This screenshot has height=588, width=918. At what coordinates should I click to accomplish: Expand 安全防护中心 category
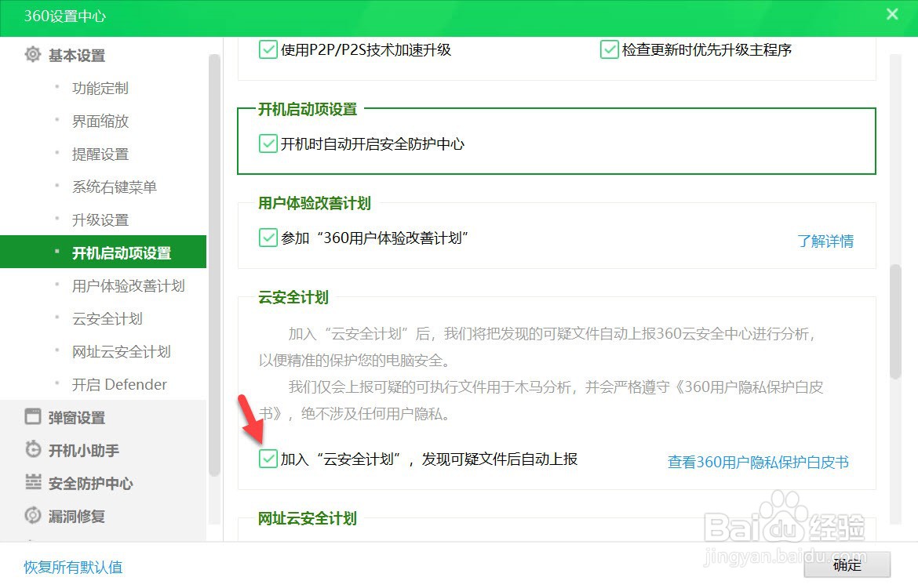point(91,483)
